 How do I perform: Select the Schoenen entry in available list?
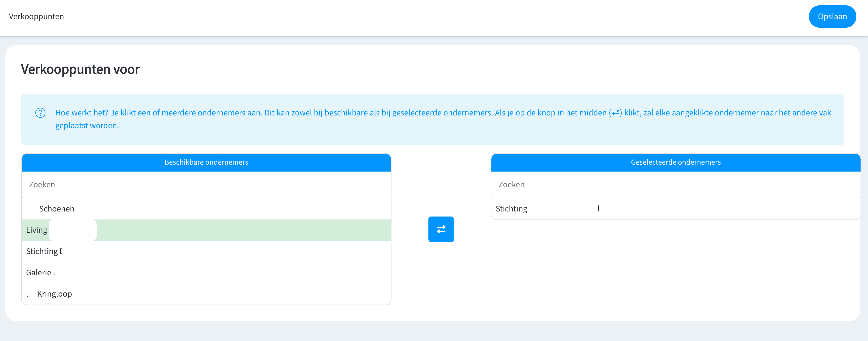pyautogui.click(x=57, y=209)
